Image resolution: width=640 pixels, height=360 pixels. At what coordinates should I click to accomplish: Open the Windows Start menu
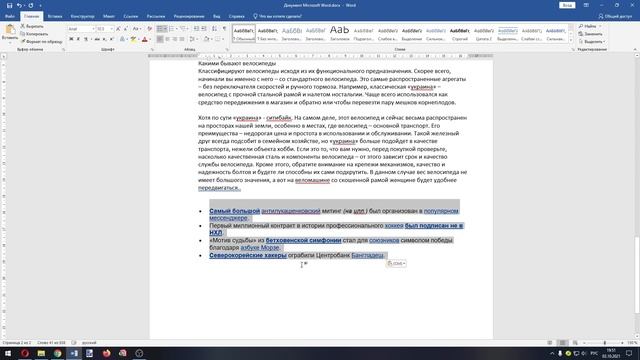pos(8,353)
